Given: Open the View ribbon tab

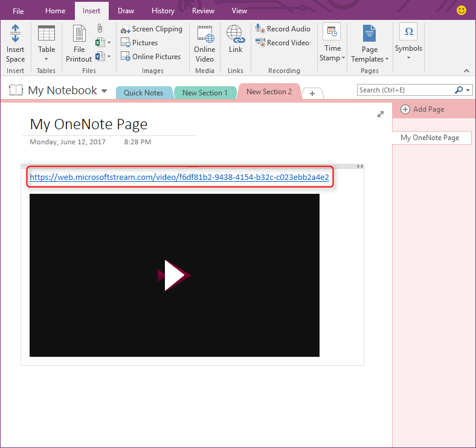Looking at the screenshot, I should (239, 11).
